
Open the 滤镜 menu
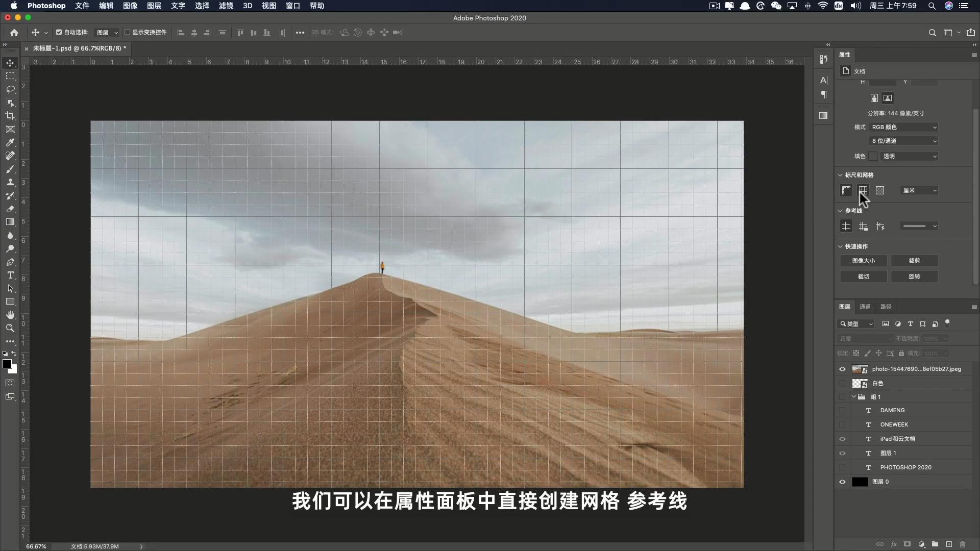click(226, 6)
